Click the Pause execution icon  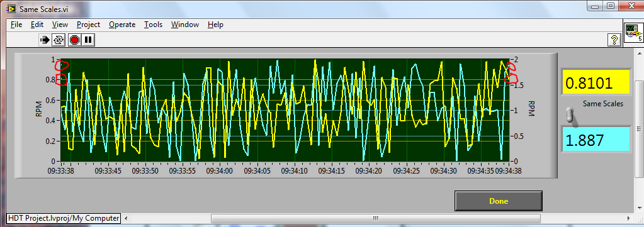tap(88, 40)
